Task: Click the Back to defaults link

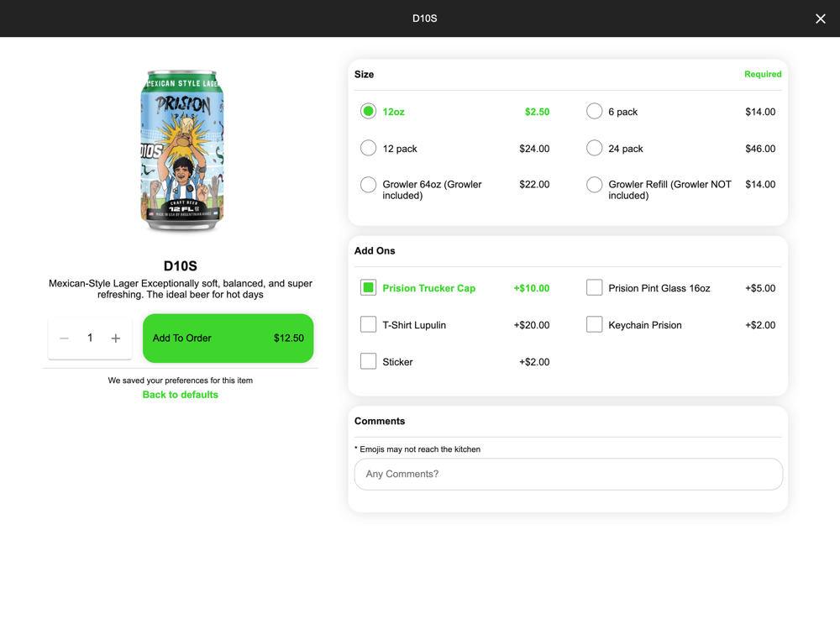Action: (x=180, y=395)
